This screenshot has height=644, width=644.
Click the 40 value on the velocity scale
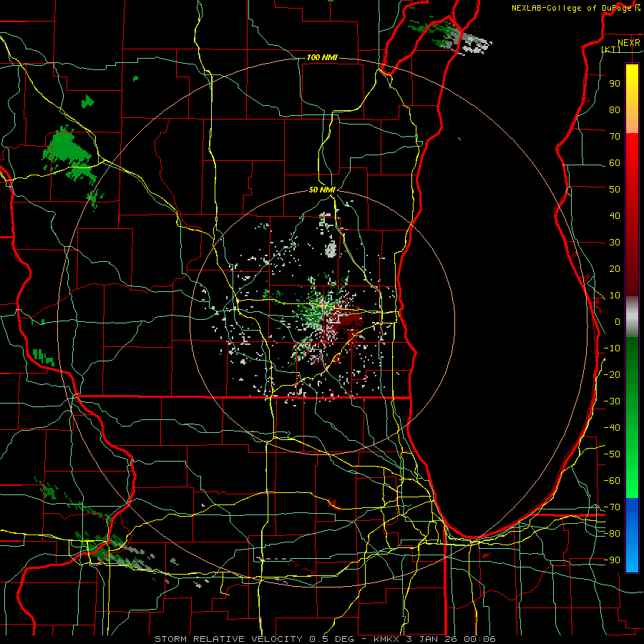(615, 216)
